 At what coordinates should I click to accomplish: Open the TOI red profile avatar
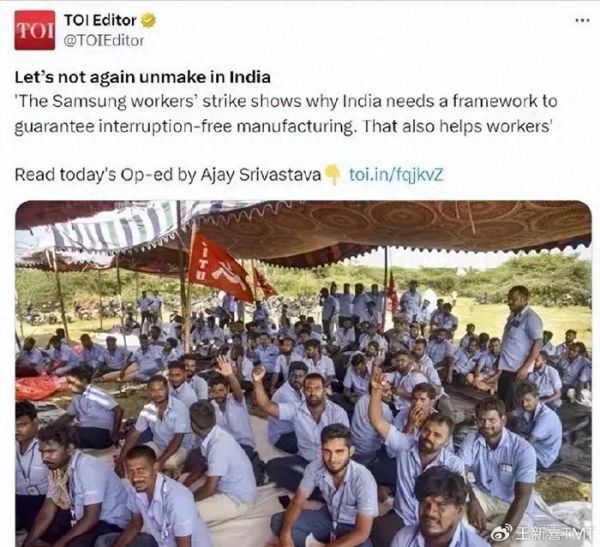35,30
